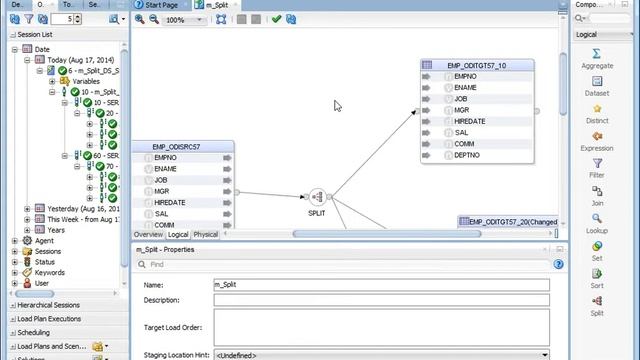The image size is (640, 360).
Task: Switch to the Physical tab
Action: pos(205,234)
